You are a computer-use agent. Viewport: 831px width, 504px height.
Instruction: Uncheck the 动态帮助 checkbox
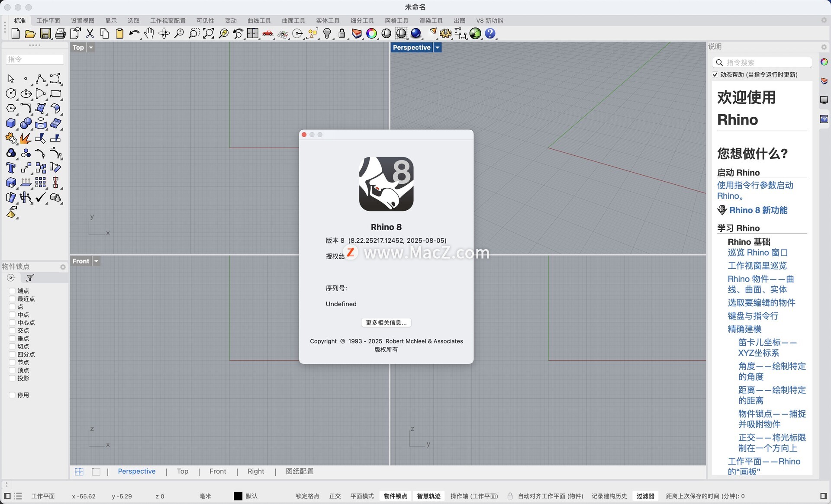(715, 74)
